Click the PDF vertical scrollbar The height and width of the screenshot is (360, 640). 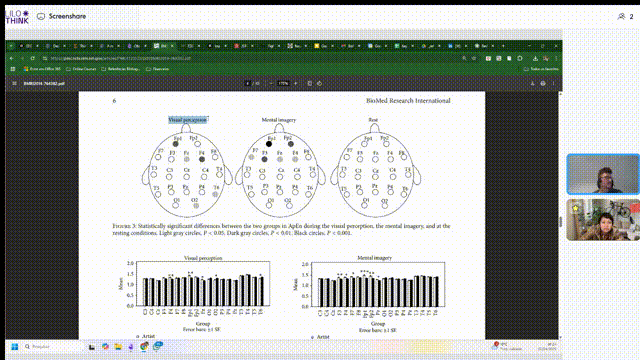pyautogui.click(x=560, y=216)
